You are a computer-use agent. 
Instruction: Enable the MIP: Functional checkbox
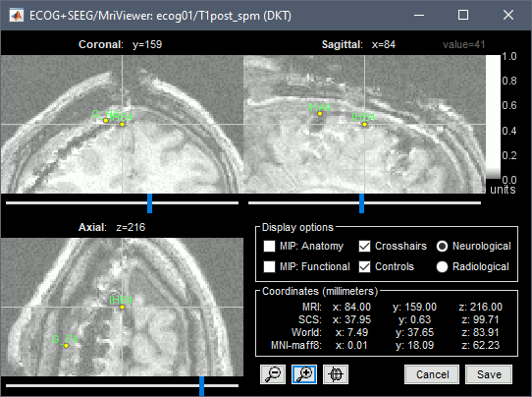(269, 266)
